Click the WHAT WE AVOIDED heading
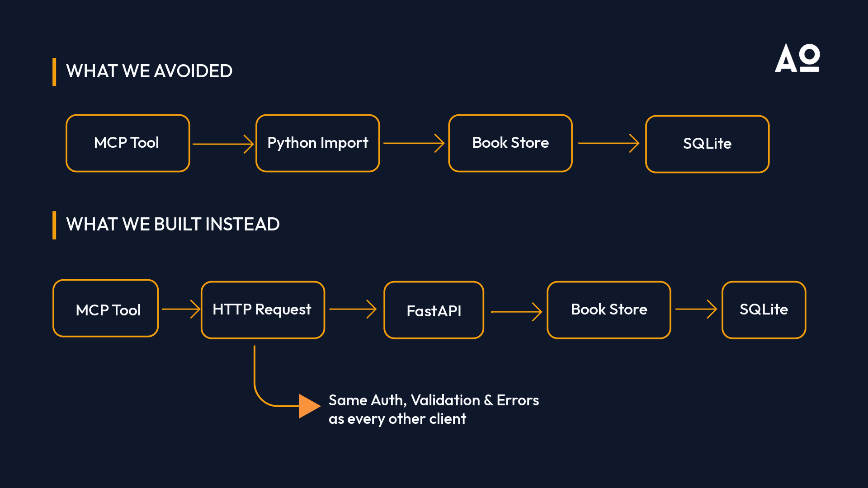The height and width of the screenshot is (488, 868). [x=149, y=71]
